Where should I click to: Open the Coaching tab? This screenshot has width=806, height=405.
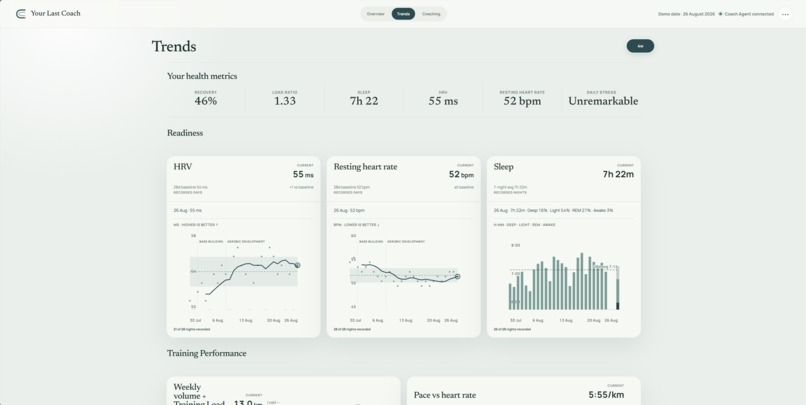(431, 14)
